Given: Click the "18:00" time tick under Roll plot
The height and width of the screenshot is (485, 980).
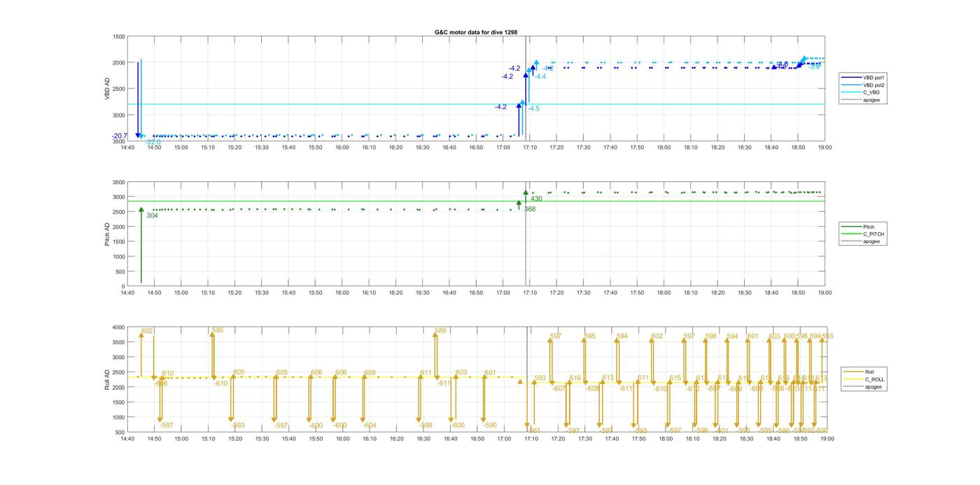Looking at the screenshot, I should coord(664,440).
